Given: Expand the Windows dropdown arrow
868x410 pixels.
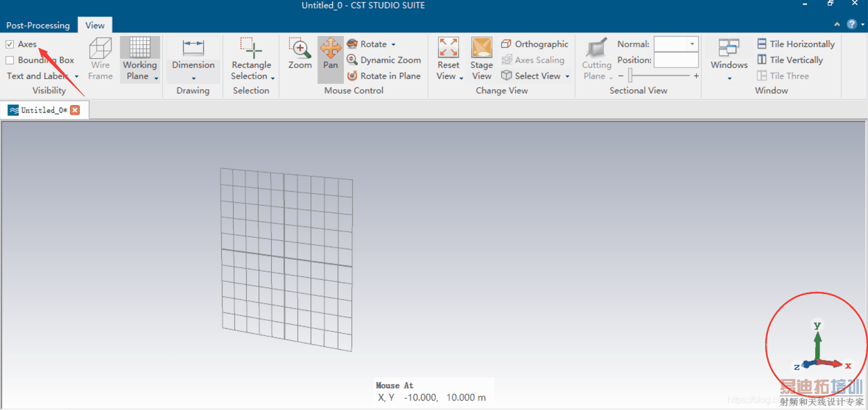Looking at the screenshot, I should (x=729, y=79).
